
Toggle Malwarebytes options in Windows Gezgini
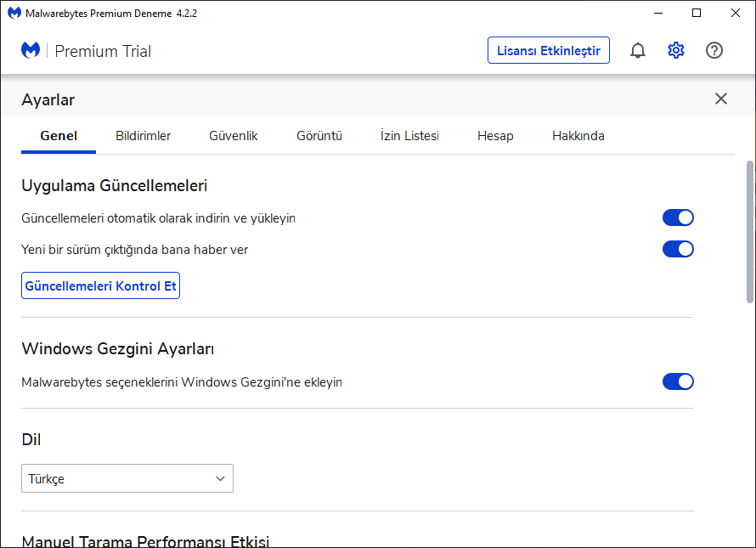tap(678, 381)
